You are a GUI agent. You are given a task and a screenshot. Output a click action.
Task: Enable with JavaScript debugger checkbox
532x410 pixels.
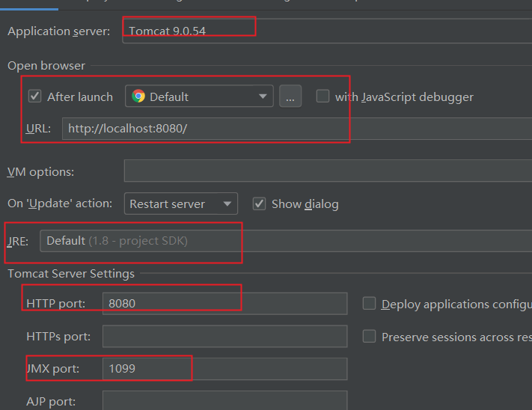tap(322, 96)
